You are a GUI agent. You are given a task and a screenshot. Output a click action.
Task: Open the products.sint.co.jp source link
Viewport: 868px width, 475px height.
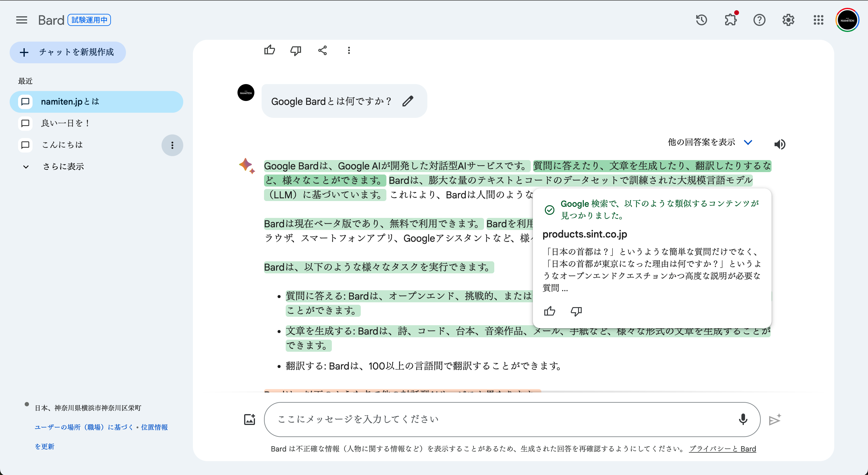584,234
